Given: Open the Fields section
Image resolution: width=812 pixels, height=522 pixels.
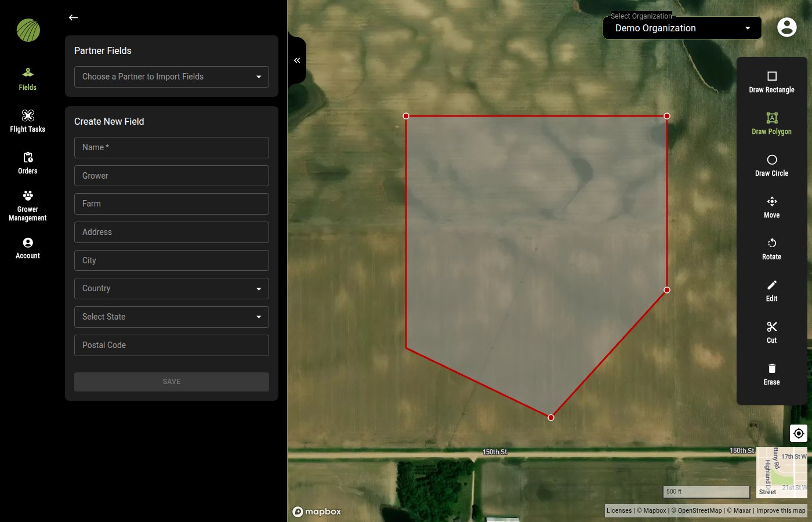Looking at the screenshot, I should [x=27, y=79].
